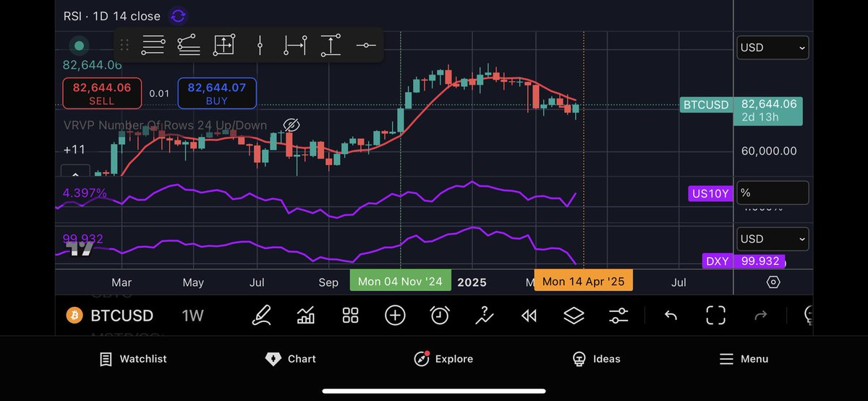Click the DXY series label
This screenshot has height=401, width=868.
click(718, 261)
